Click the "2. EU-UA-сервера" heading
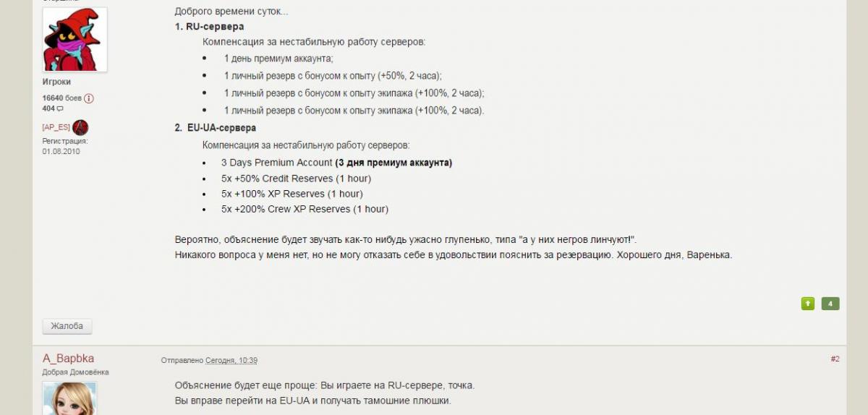The height and width of the screenshot is (415, 868). coord(216,128)
